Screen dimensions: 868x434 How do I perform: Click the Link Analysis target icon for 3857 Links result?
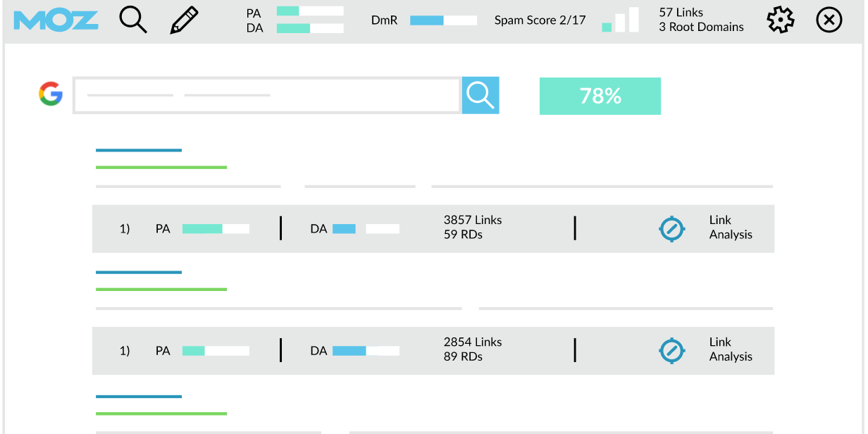671,229
